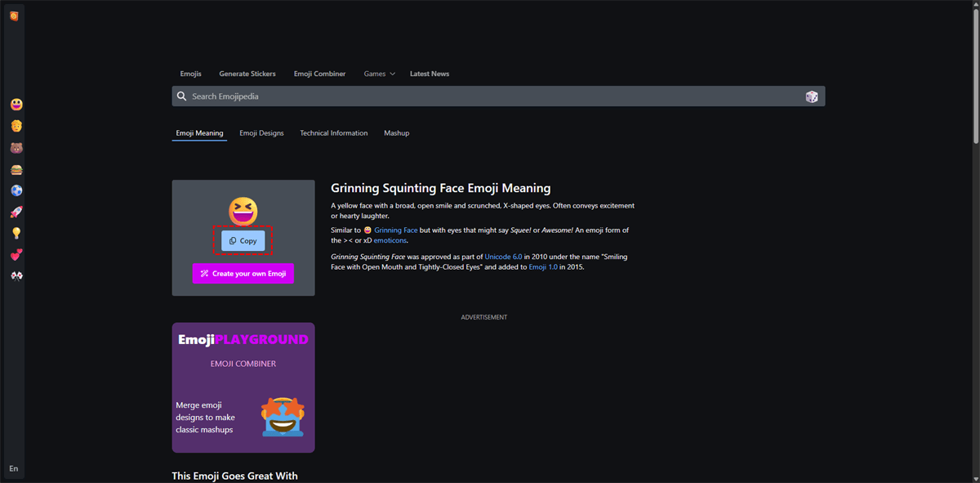Open the En language selector

14,468
